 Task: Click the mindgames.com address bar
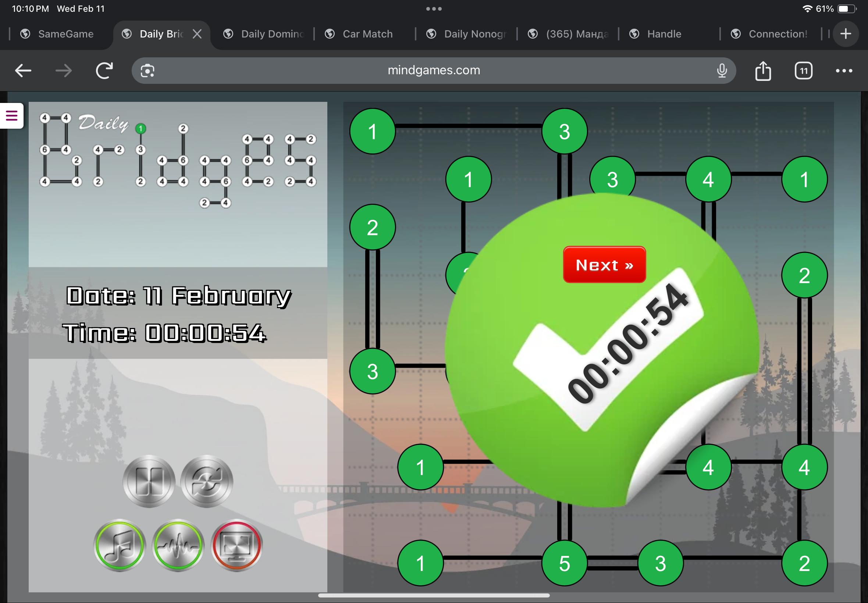[433, 71]
